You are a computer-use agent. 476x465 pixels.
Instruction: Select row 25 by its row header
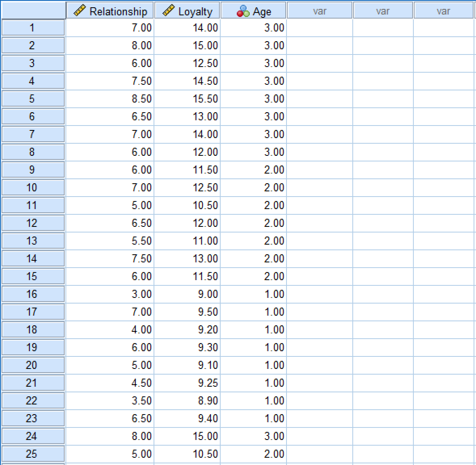click(33, 454)
